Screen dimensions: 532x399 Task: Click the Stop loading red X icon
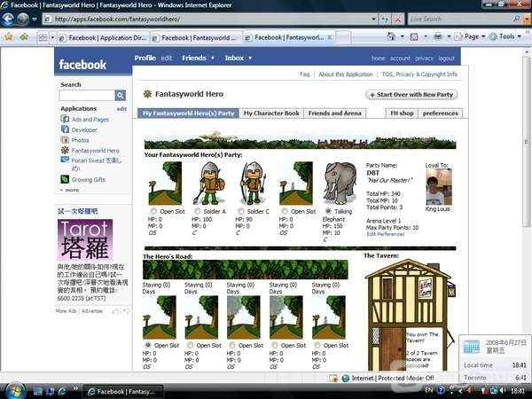(x=397, y=19)
